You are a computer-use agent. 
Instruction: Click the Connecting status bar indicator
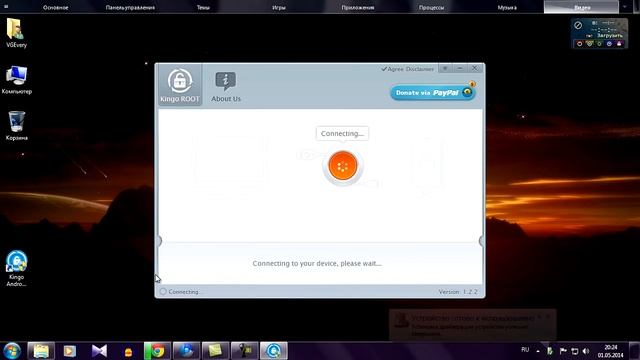pyautogui.click(x=180, y=291)
